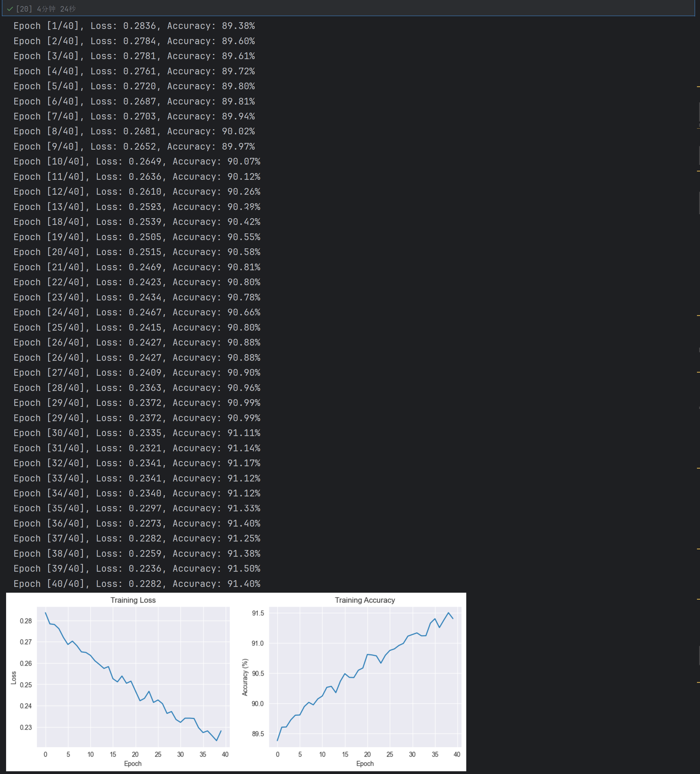The width and height of the screenshot is (700, 774).
Task: Click the Epoch [8/40] accuracy 90.02% line
Action: tap(134, 131)
